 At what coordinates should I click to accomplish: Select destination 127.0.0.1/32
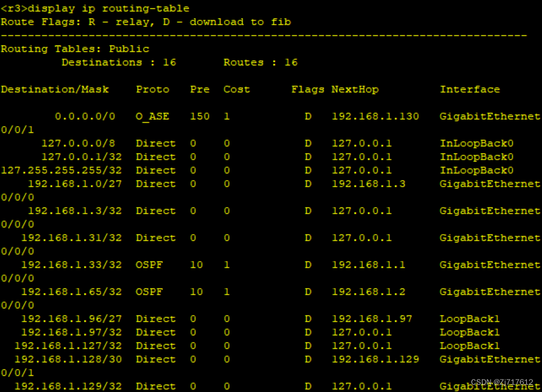(82, 157)
